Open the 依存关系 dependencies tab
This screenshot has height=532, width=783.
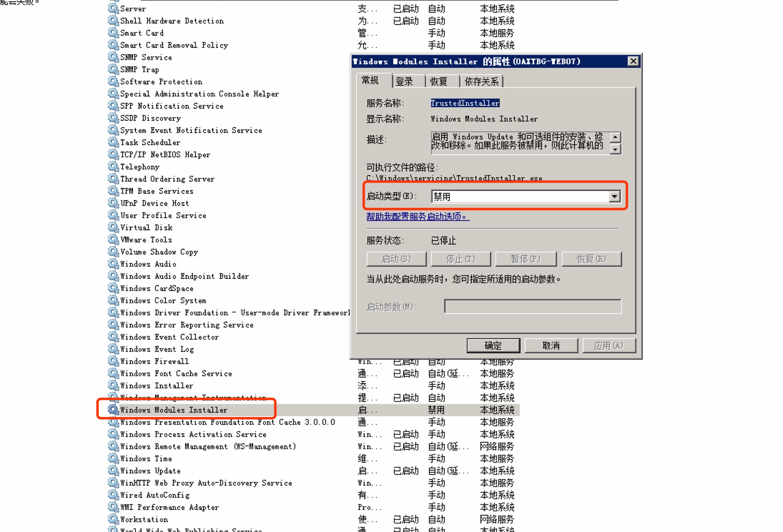tap(481, 81)
